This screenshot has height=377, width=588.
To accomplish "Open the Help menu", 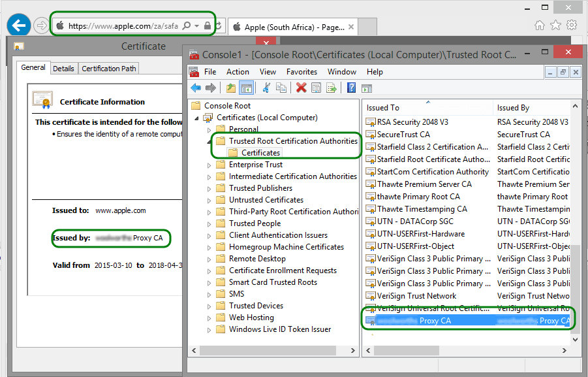I will [x=375, y=72].
